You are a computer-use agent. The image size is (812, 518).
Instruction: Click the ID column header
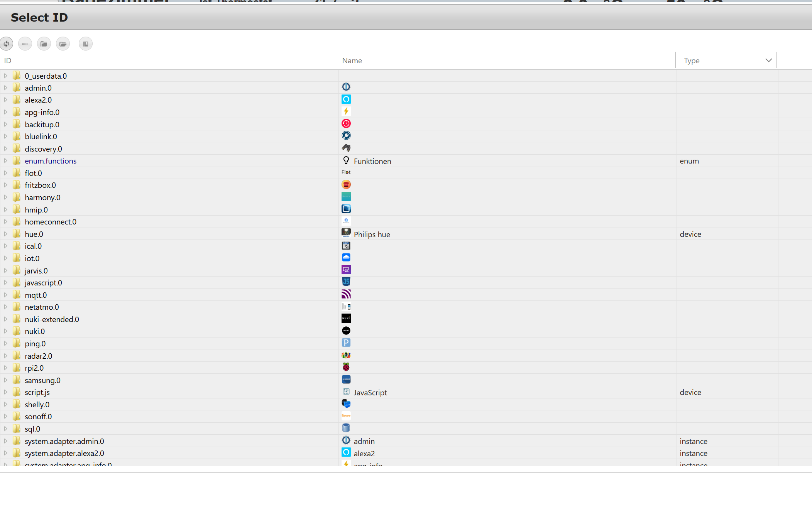coord(8,61)
